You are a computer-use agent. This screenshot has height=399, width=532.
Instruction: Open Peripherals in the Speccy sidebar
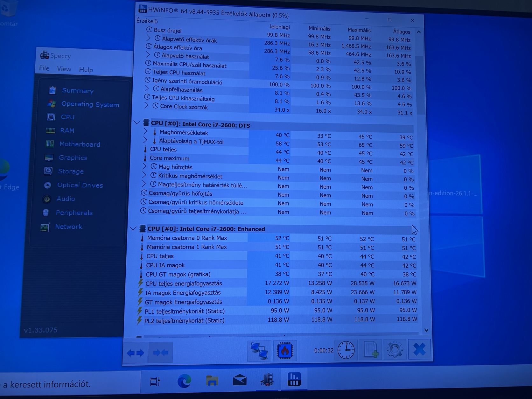[x=74, y=213]
